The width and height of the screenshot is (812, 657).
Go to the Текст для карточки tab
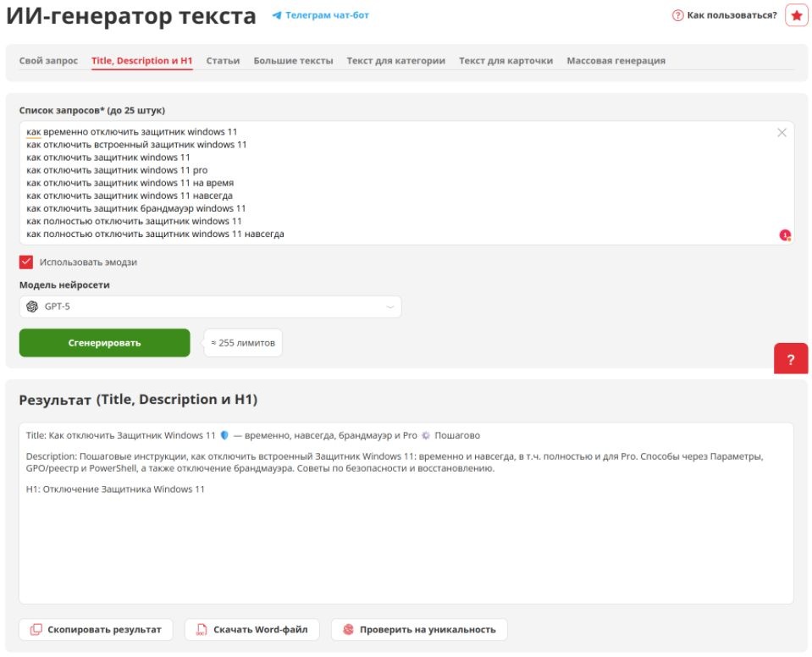coord(505,61)
